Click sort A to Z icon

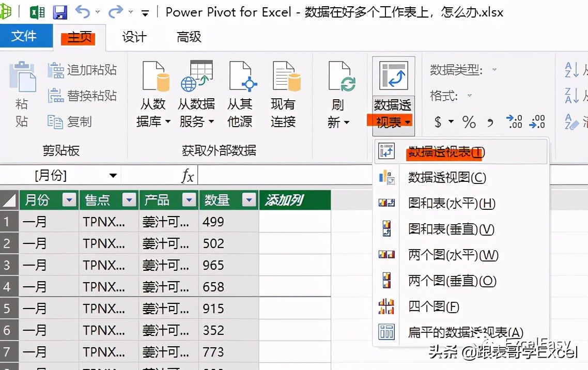click(x=571, y=70)
